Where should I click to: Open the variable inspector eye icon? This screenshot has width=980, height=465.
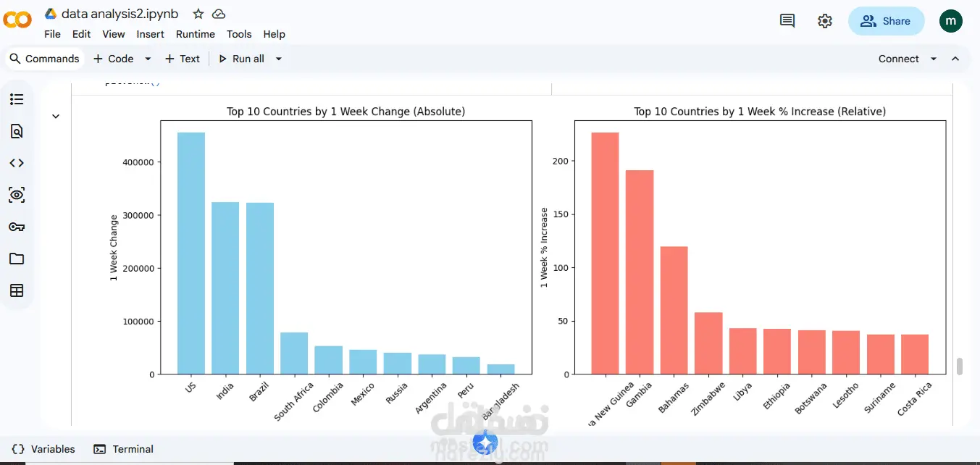point(17,195)
